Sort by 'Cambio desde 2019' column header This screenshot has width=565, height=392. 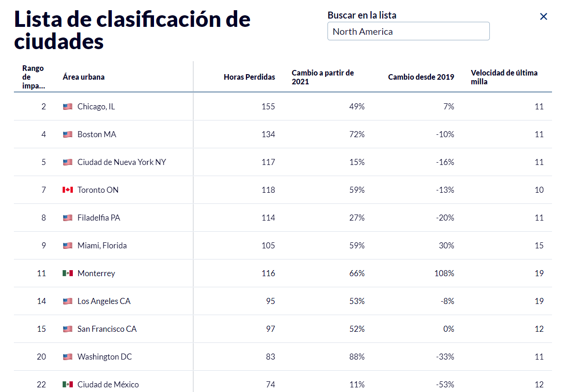click(421, 77)
